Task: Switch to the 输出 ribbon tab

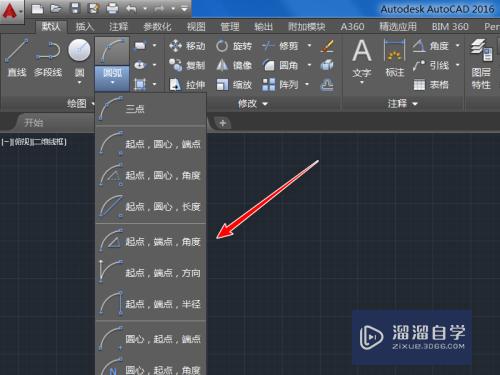Action: [x=263, y=27]
